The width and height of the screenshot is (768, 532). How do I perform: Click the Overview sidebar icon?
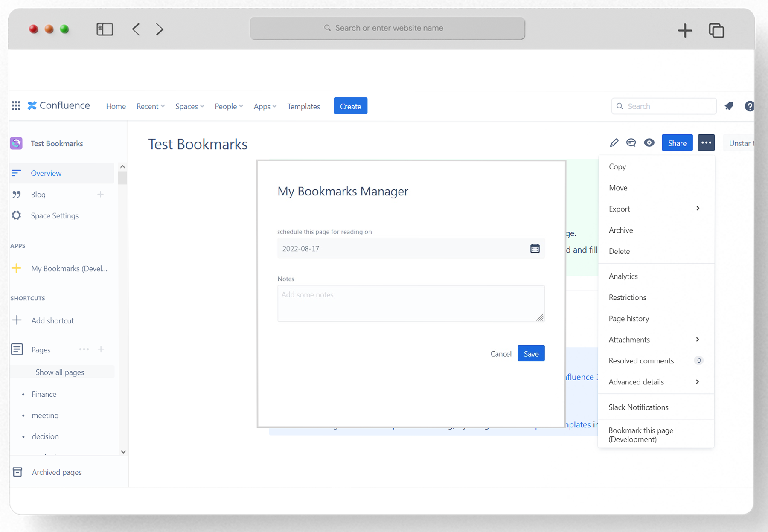pos(16,173)
